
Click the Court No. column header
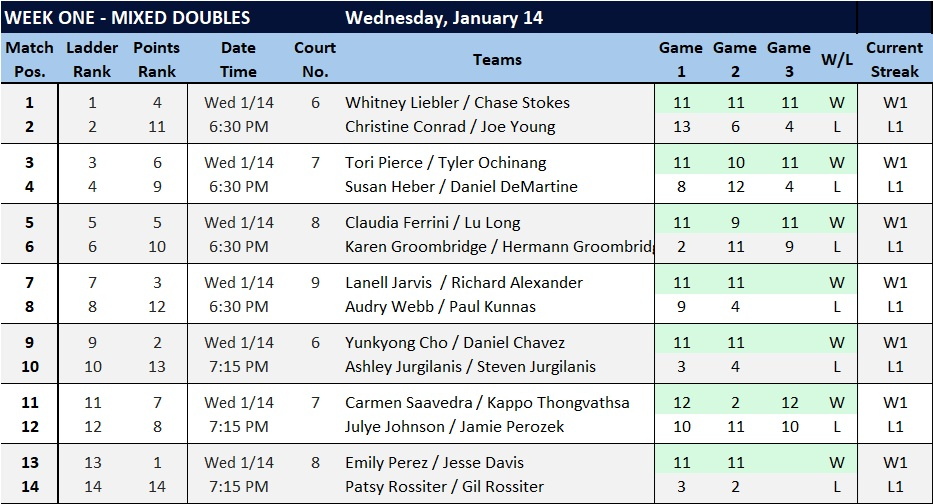pyautogui.click(x=315, y=60)
